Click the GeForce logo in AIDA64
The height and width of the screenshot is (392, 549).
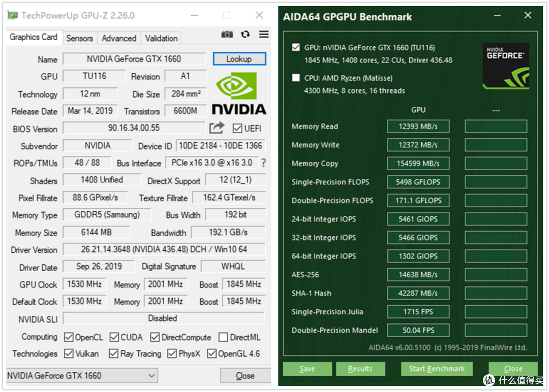click(x=506, y=66)
